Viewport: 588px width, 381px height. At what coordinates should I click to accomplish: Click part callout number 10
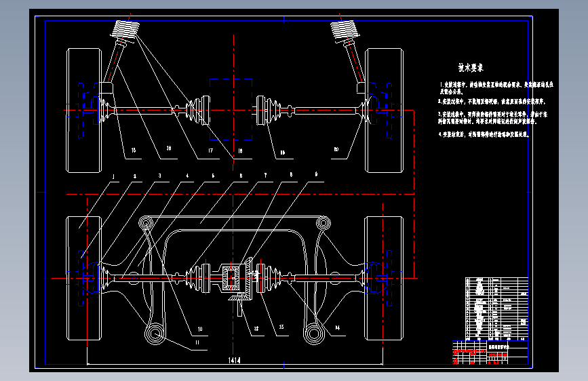(x=200, y=329)
